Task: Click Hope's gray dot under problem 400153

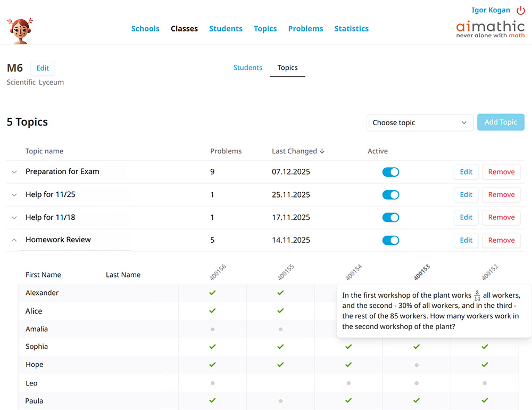Action: click(x=417, y=365)
